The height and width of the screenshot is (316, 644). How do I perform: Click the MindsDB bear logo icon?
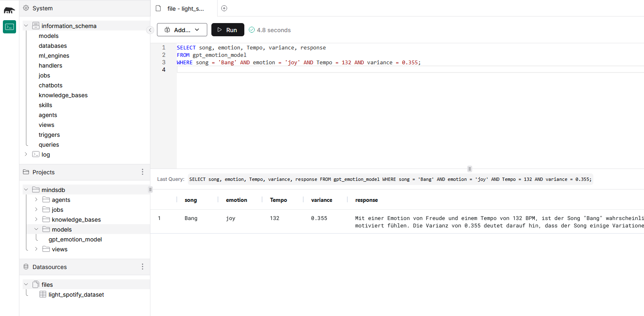[9, 10]
